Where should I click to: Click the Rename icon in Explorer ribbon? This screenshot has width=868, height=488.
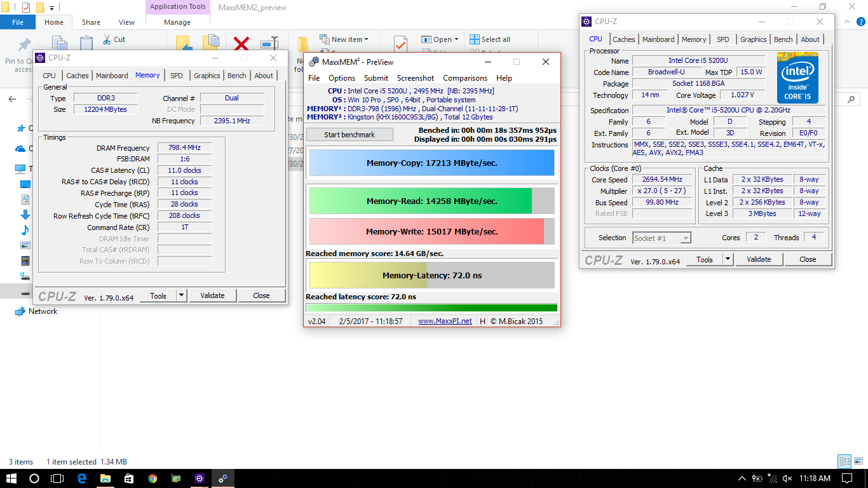269,43
